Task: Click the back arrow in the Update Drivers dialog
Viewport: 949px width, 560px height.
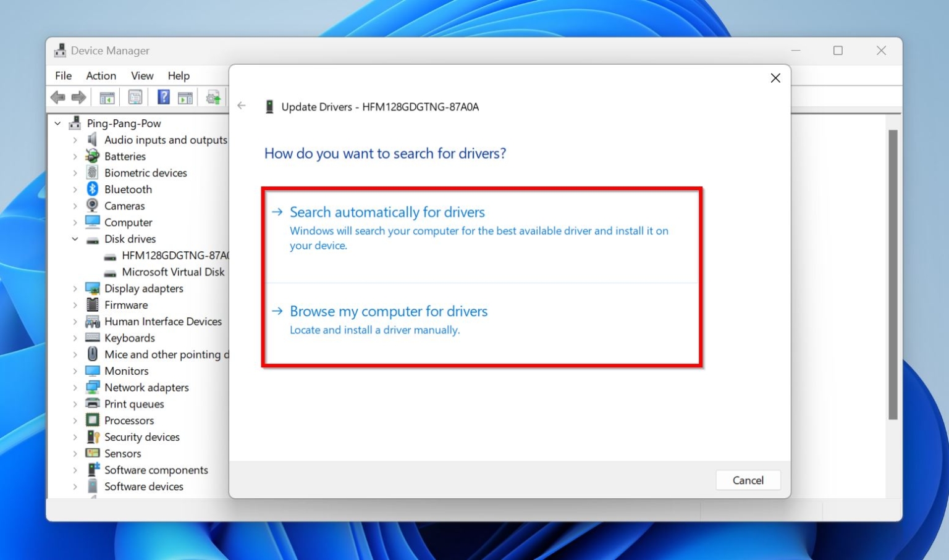Action: (x=242, y=106)
